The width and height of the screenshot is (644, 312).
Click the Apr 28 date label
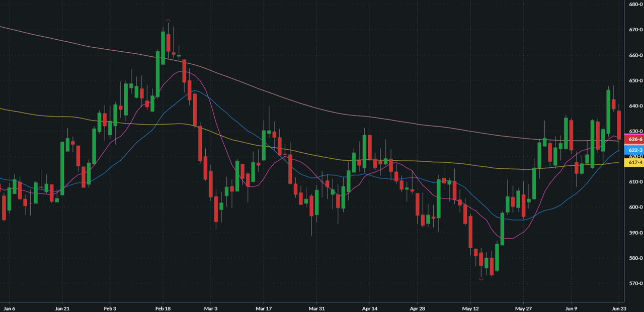(x=418, y=308)
